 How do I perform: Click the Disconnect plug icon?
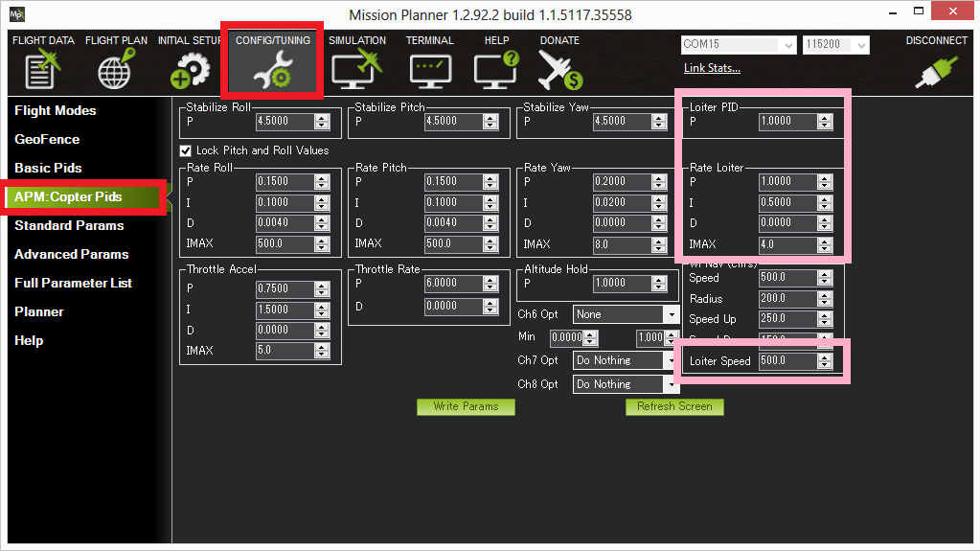(x=936, y=72)
